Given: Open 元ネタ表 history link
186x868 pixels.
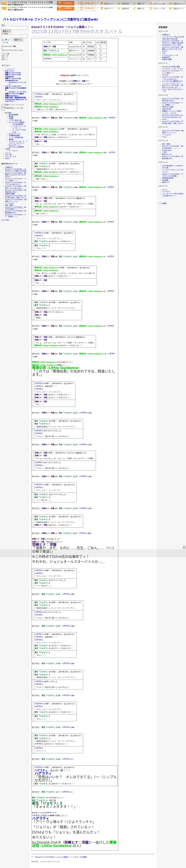Looking at the screenshot, I should 165,168.
